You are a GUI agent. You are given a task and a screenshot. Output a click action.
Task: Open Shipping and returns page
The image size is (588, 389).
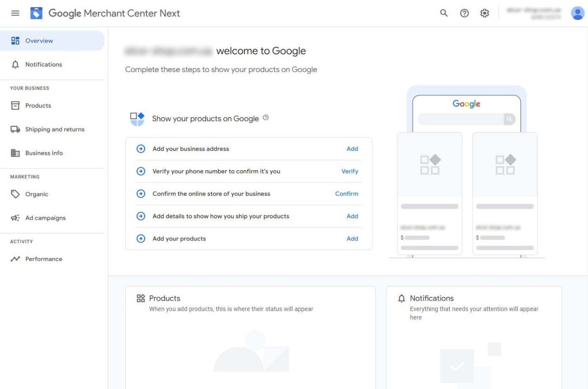pyautogui.click(x=55, y=129)
